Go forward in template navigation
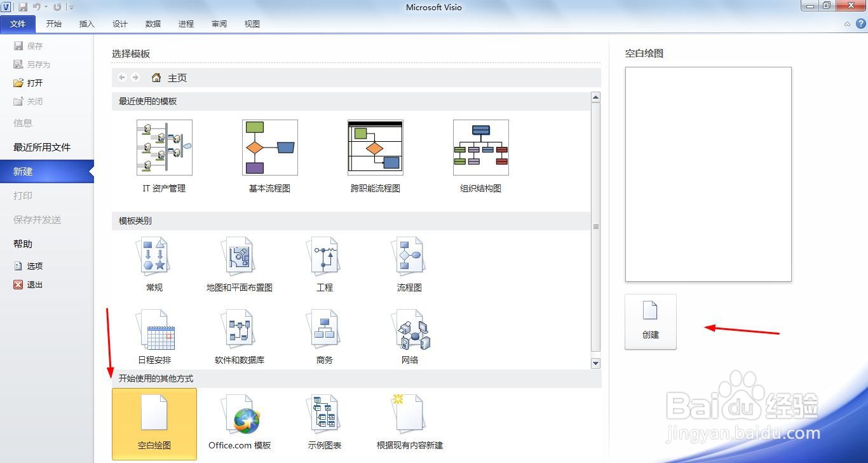The height and width of the screenshot is (463, 868). point(135,78)
